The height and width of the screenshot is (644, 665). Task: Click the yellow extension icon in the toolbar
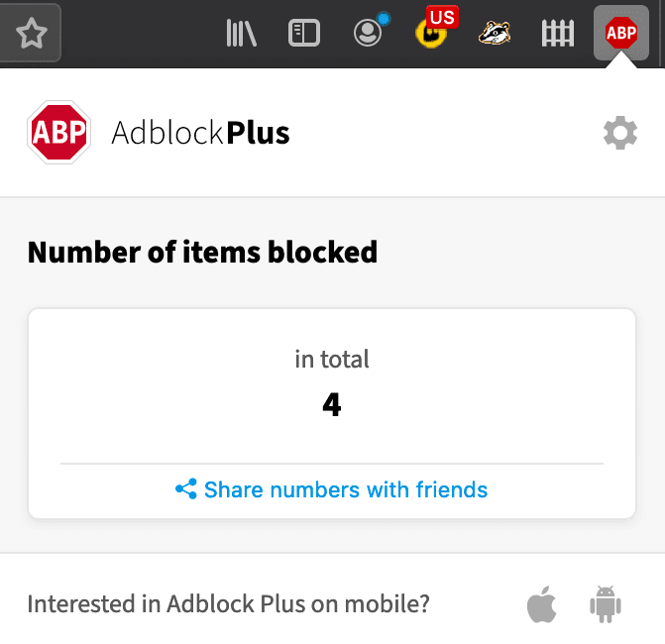(429, 38)
